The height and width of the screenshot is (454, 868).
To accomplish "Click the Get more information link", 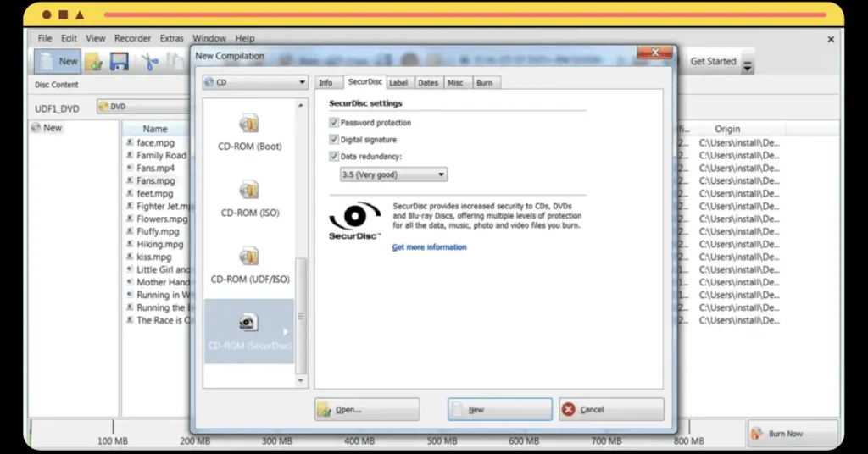I will click(429, 247).
